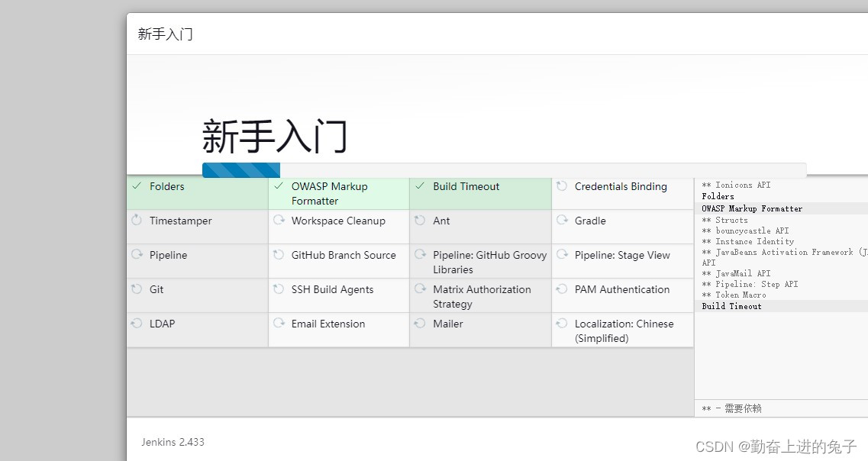868x461 pixels.
Task: Click the PAM Authentication plugin name
Action: click(621, 289)
